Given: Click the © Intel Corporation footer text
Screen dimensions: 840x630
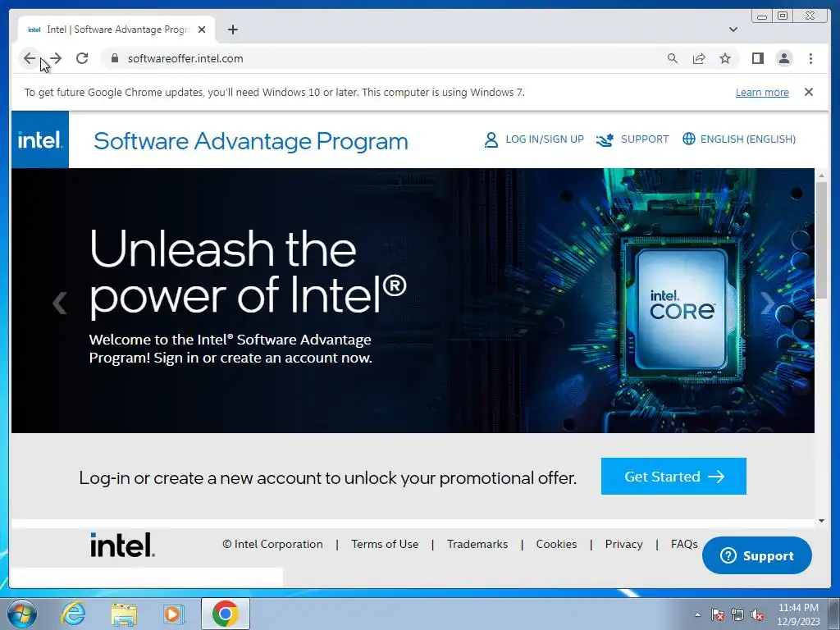Looking at the screenshot, I should pyautogui.click(x=272, y=545).
